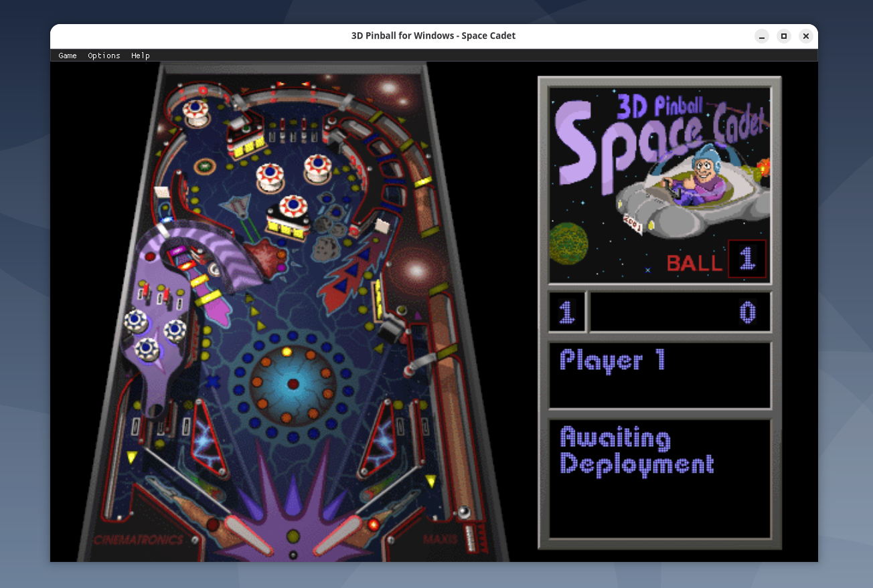Click the red center of the blue wormhole
Viewport: 873px width, 588px height.
coord(293,384)
